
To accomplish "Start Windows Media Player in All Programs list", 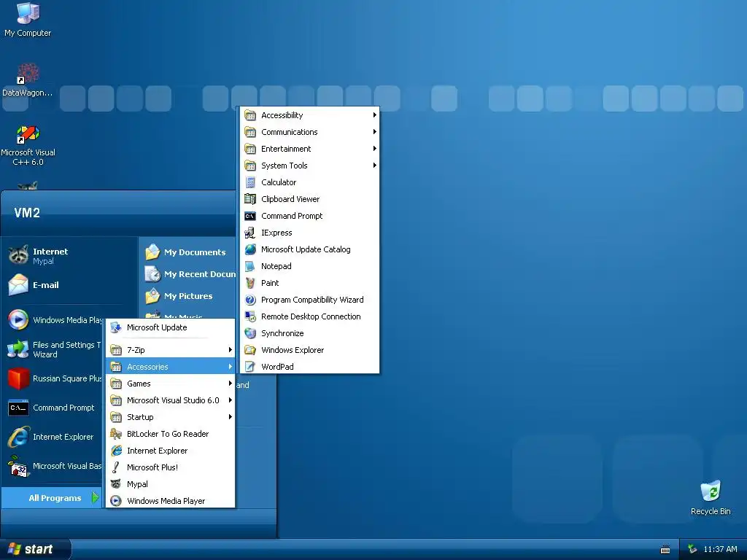I will tap(170, 501).
